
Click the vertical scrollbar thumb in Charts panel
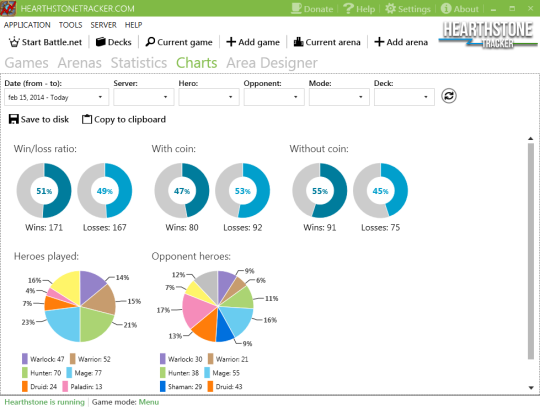(531, 251)
